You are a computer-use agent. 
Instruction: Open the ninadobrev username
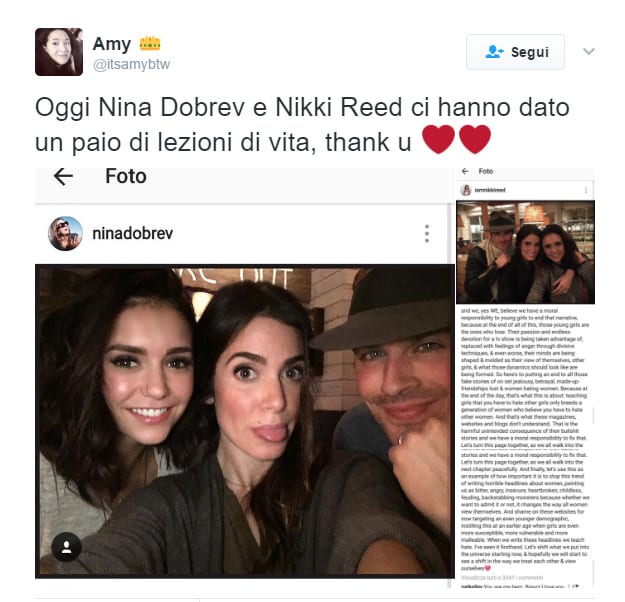pos(133,234)
